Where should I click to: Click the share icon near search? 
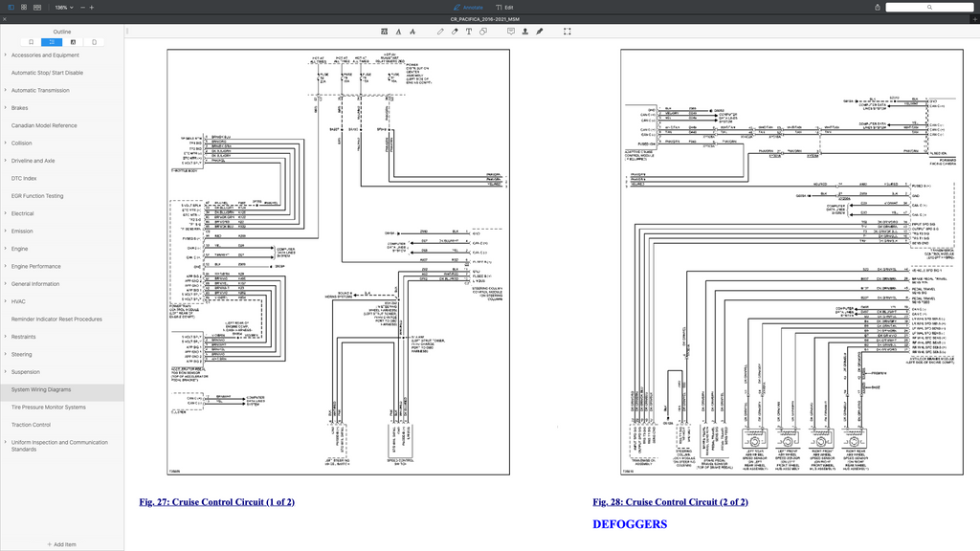878,8
